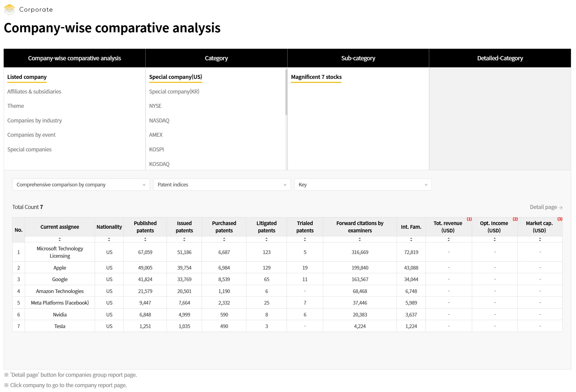Click the Corporate logo icon
Image resolution: width=576 pixels, height=392 pixels.
tap(9, 9)
